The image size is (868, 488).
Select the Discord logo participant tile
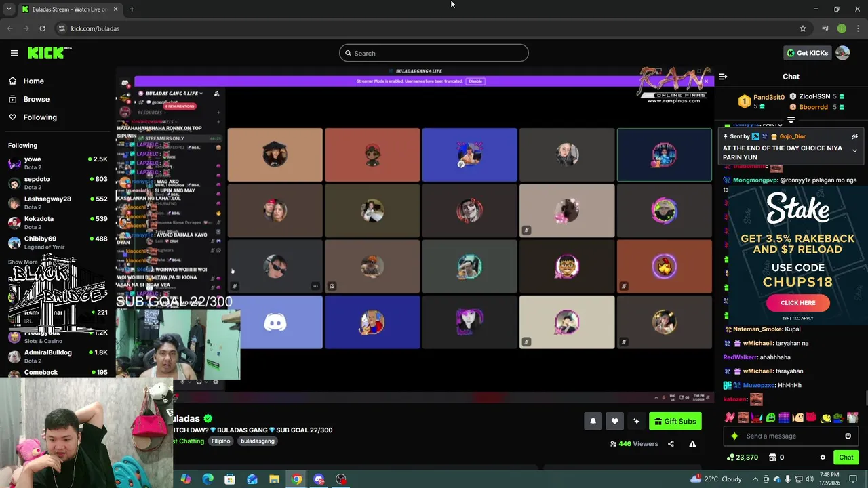pos(275,323)
